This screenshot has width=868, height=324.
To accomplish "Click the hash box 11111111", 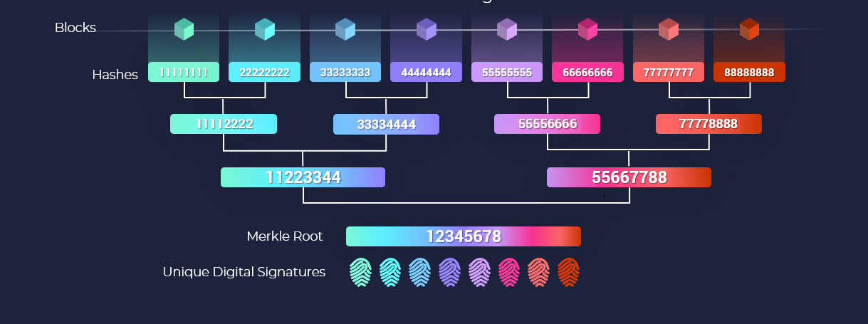I will 184,72.
